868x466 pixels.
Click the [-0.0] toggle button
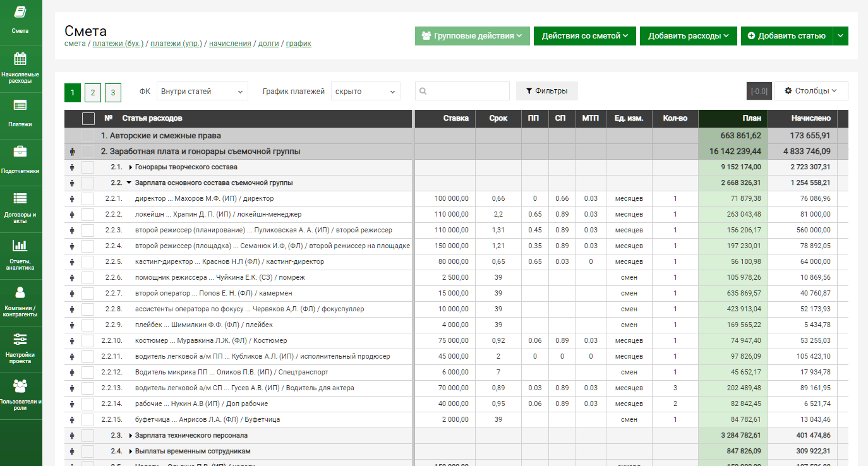pos(759,91)
